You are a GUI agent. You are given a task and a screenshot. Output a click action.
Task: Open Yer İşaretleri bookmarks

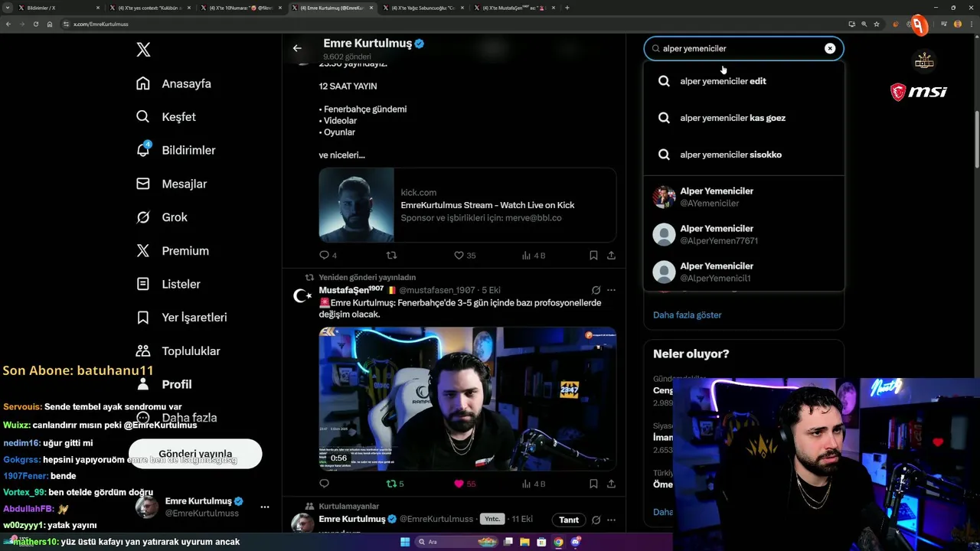click(x=181, y=318)
